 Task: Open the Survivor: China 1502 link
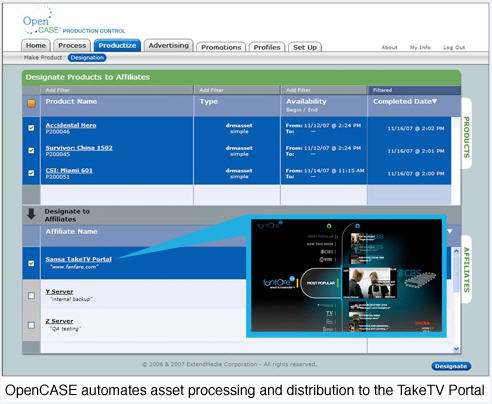tap(79, 148)
